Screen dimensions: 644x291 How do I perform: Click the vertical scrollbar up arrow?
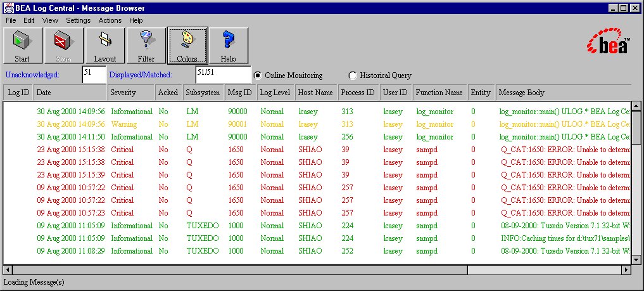pyautogui.click(x=636, y=106)
